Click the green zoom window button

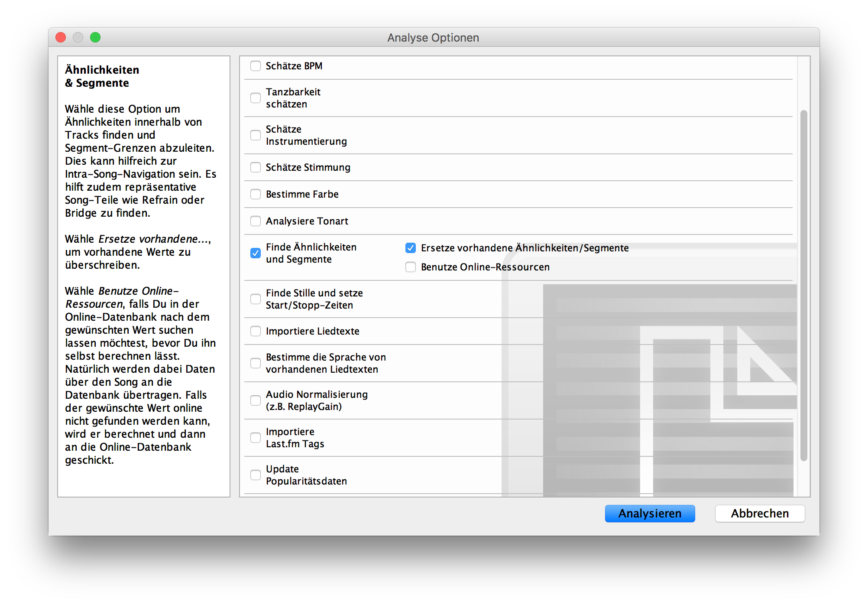(95, 38)
